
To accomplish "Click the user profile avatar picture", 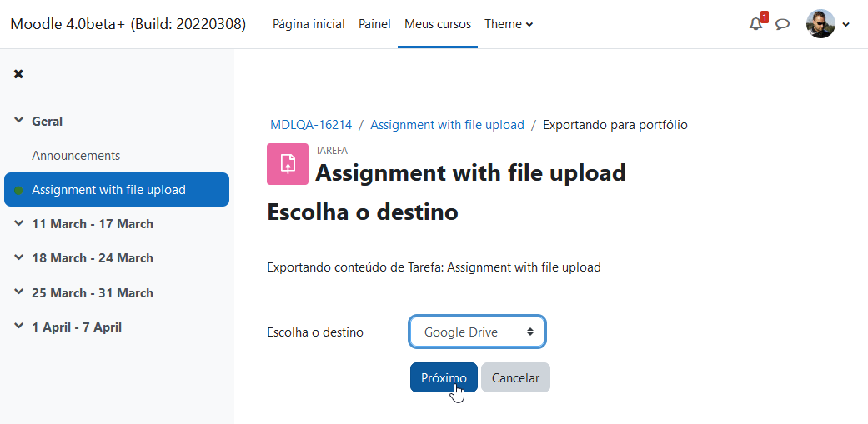I will pos(820,24).
